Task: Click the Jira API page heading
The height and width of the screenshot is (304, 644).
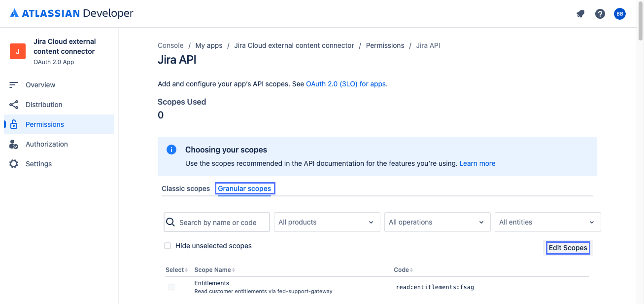Action: pos(177,60)
